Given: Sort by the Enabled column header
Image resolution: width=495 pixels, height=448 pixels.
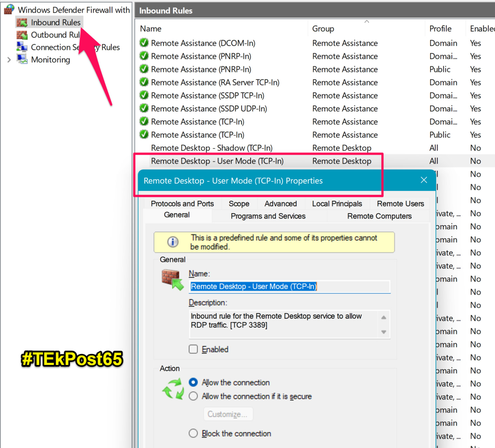Looking at the screenshot, I should tap(482, 29).
